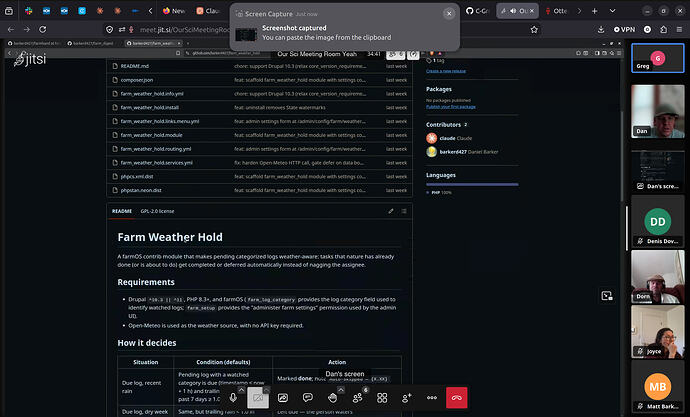This screenshot has height=417, width=690.
Task: Open the list all tabs dropdown
Action: (612, 11)
